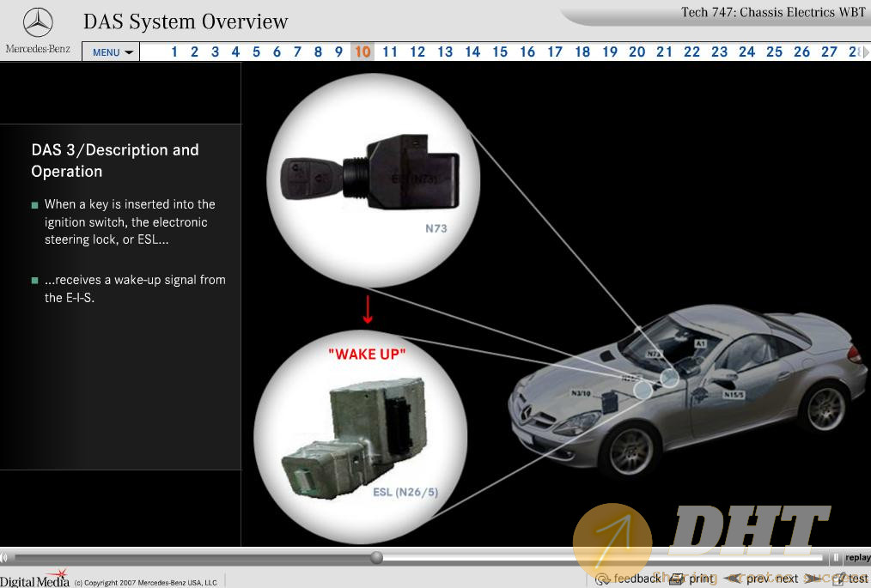Click the replay button
This screenshot has width=871, height=588.
pyautogui.click(x=857, y=557)
